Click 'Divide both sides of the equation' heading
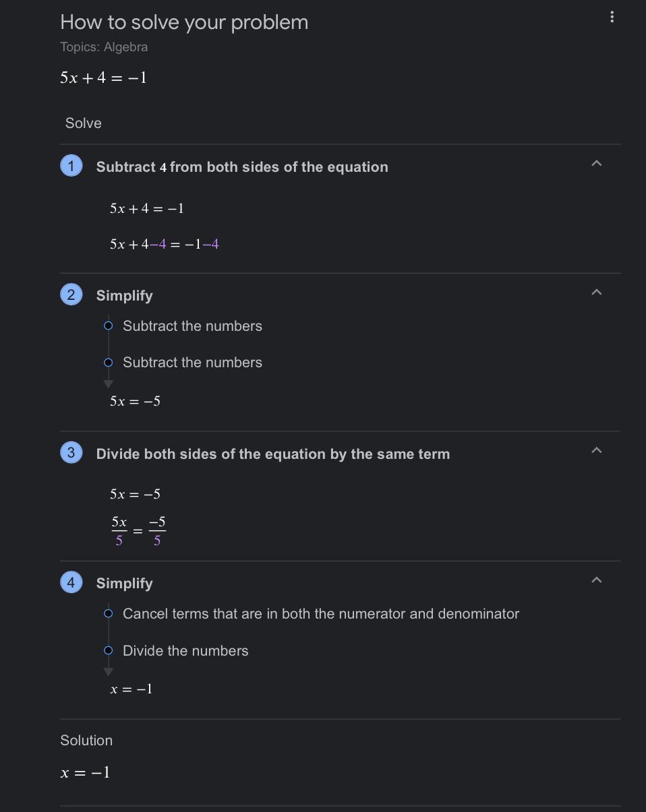The height and width of the screenshot is (812, 646). coord(273,454)
